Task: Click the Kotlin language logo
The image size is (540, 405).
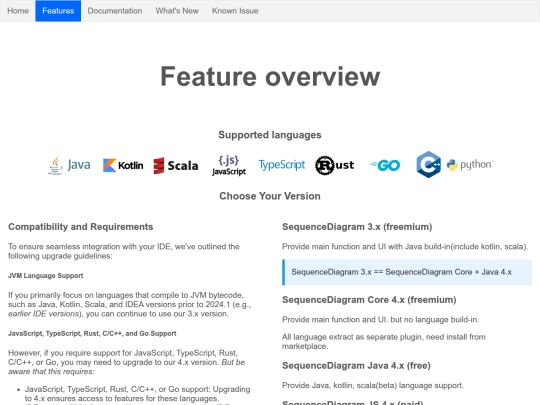Action: (x=123, y=165)
